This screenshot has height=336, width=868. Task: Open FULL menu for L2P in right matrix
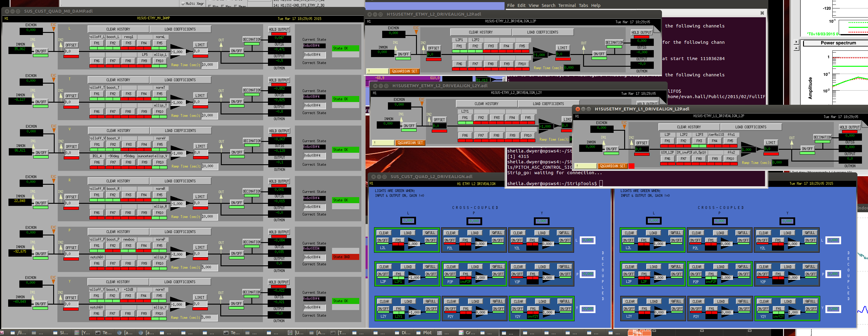(676, 267)
